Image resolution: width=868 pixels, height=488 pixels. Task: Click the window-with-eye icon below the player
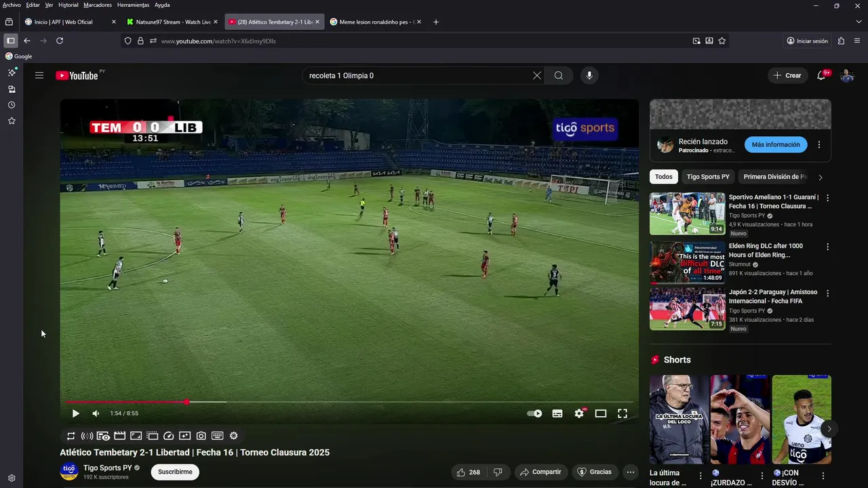(x=103, y=436)
